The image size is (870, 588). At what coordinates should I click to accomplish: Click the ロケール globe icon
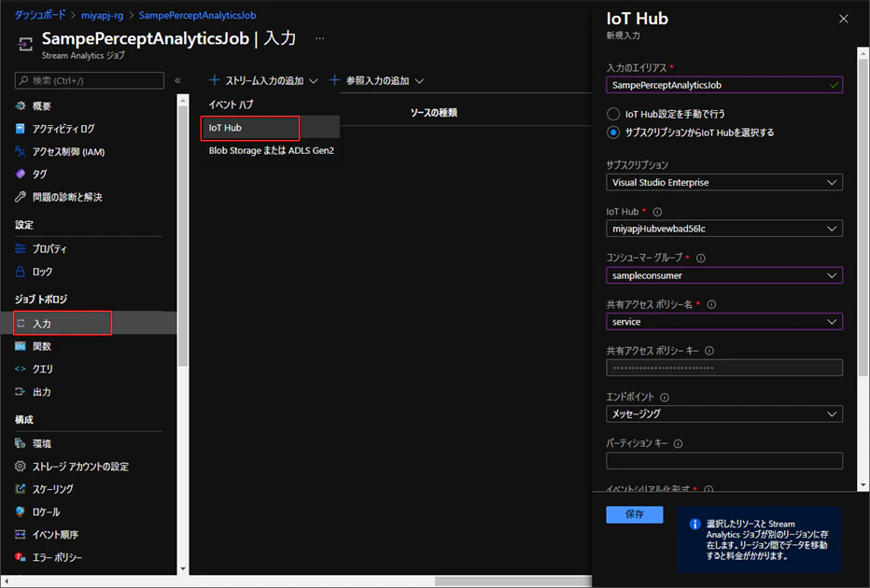pos(21,511)
